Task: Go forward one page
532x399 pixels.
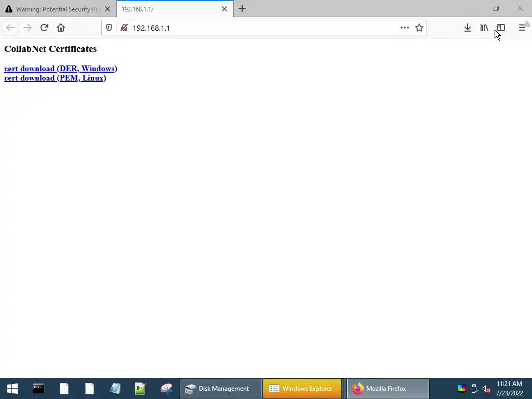Action: pos(28,28)
